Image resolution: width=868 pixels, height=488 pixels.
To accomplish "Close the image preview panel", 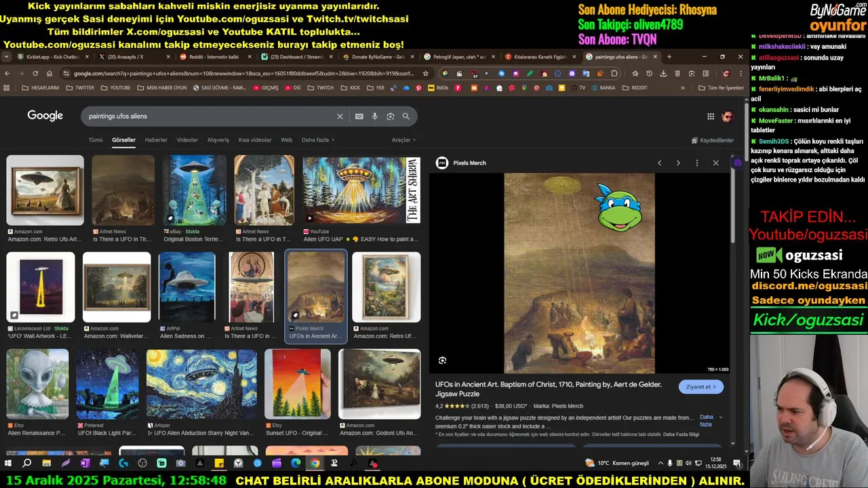I will (715, 163).
